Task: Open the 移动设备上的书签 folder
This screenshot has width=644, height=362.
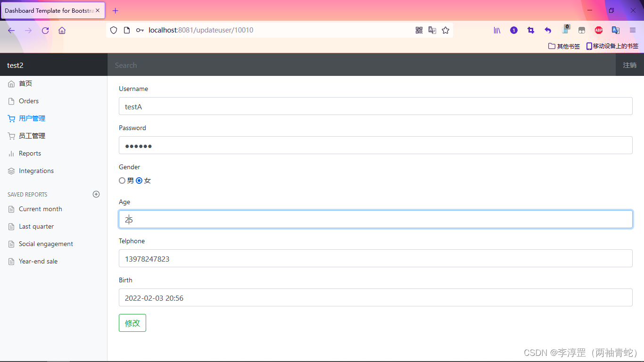Action: coord(612,46)
